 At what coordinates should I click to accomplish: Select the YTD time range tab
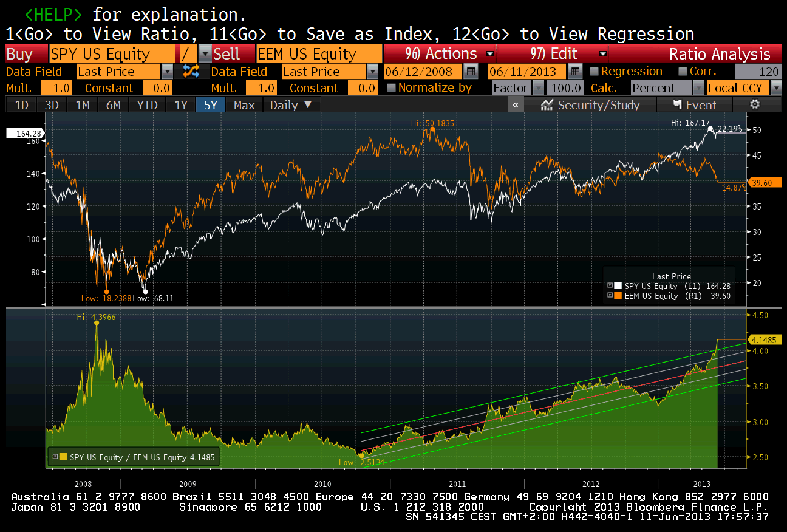pyautogui.click(x=147, y=105)
